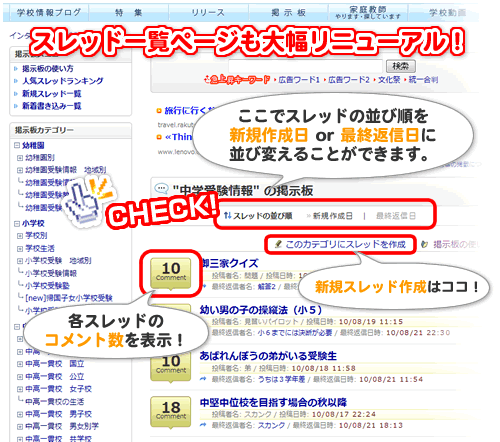
Task: Open 中高一貫校の生活 category
Action: (55, 402)
